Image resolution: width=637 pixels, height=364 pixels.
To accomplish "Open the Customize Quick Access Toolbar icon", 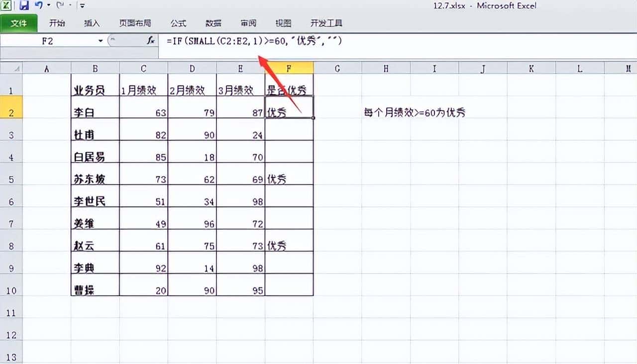I will tap(83, 5).
